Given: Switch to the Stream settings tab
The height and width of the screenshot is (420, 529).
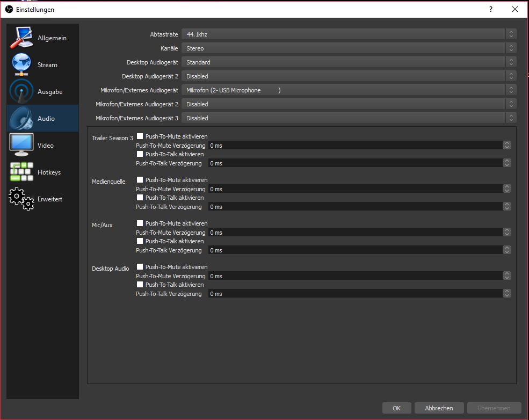Looking at the screenshot, I should (47, 65).
